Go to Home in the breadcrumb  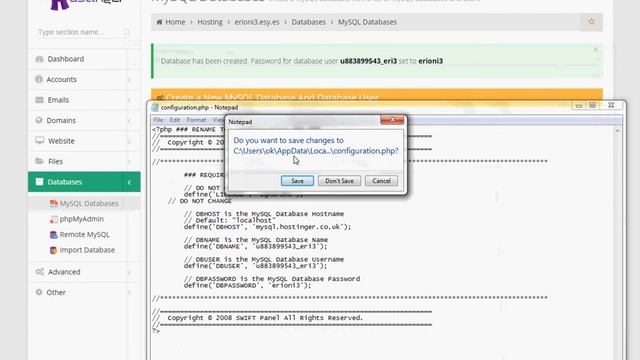tap(175, 22)
